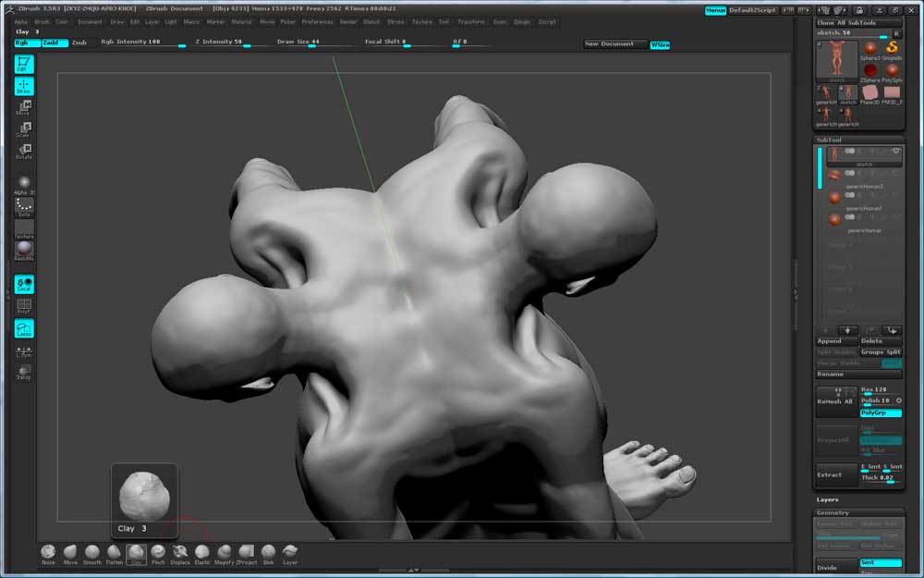
Task: Activate the Edit mode button
Action: [24, 64]
